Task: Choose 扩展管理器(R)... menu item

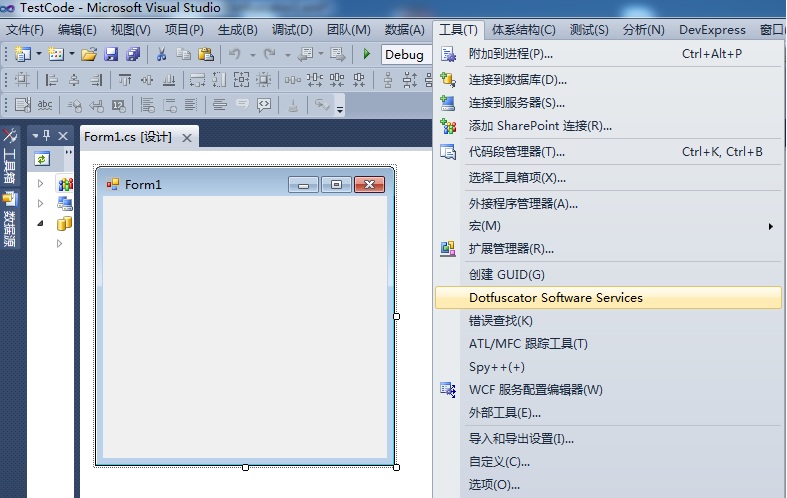Action: tap(608, 248)
